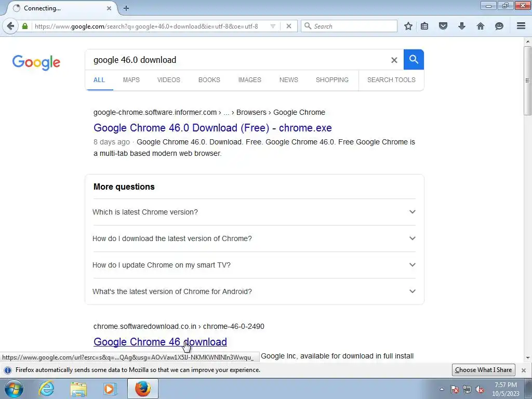Open the URL history dropdown arrow

click(273, 26)
